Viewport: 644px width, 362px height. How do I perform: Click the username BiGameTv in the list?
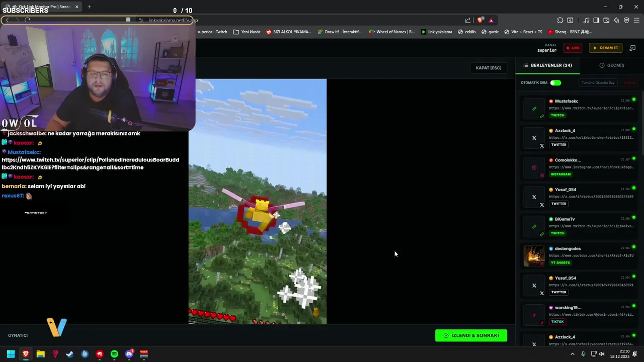click(x=565, y=219)
